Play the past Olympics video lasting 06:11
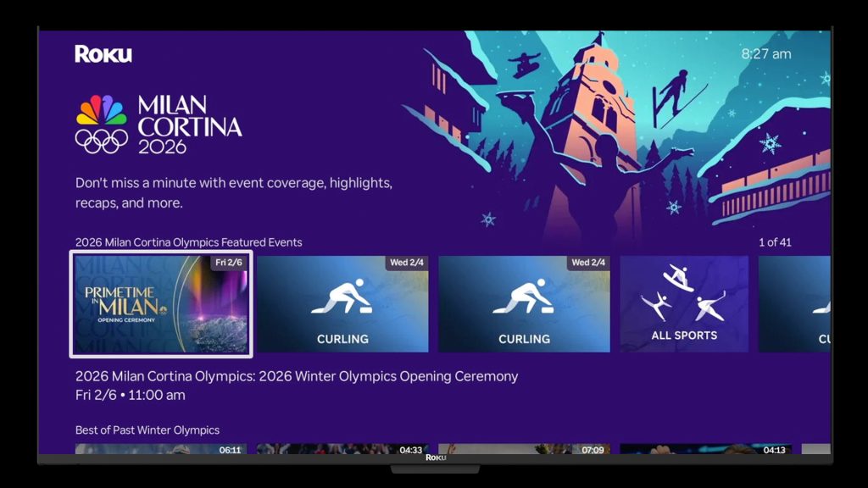Screen dimensions: 868x488 [161, 449]
